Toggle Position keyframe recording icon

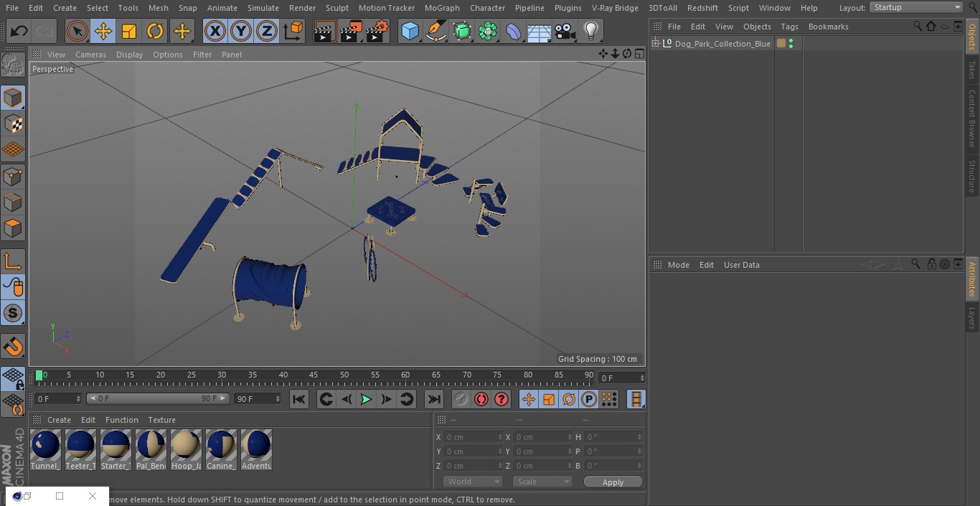[529, 399]
